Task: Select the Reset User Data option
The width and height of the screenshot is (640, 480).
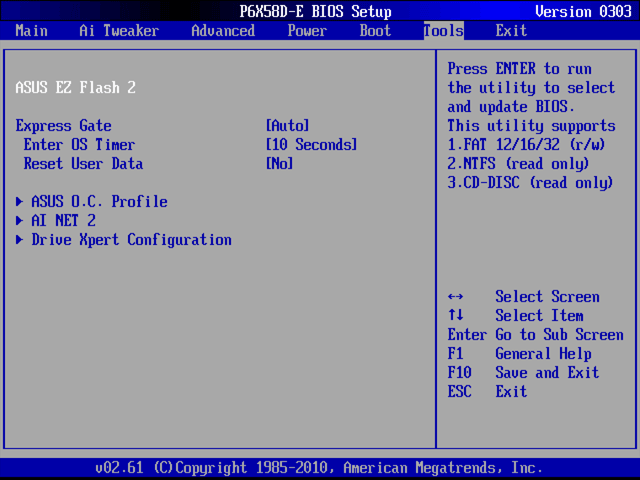Action: (83, 164)
